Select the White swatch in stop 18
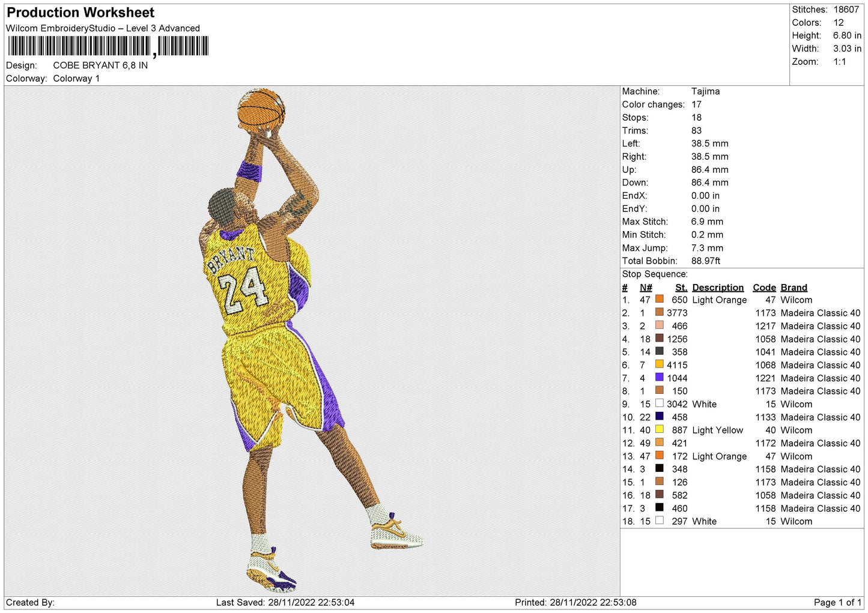Image resolution: width=868 pixels, height=613 pixels. (x=659, y=521)
